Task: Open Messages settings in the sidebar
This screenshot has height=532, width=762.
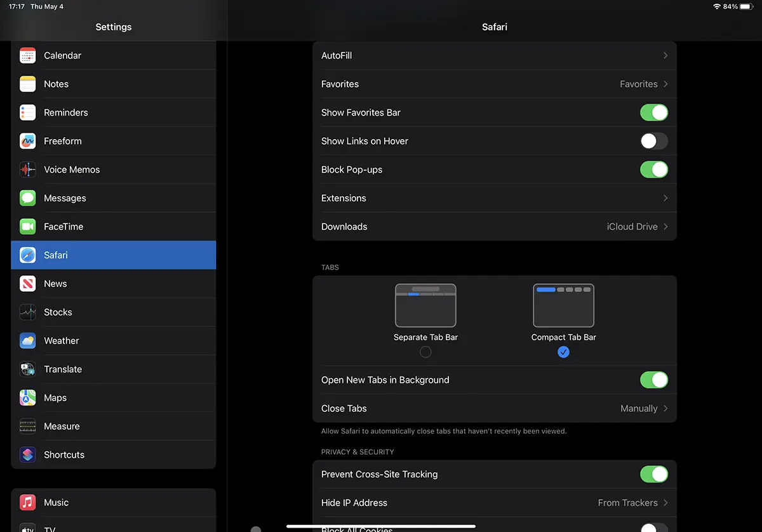Action: [114, 198]
